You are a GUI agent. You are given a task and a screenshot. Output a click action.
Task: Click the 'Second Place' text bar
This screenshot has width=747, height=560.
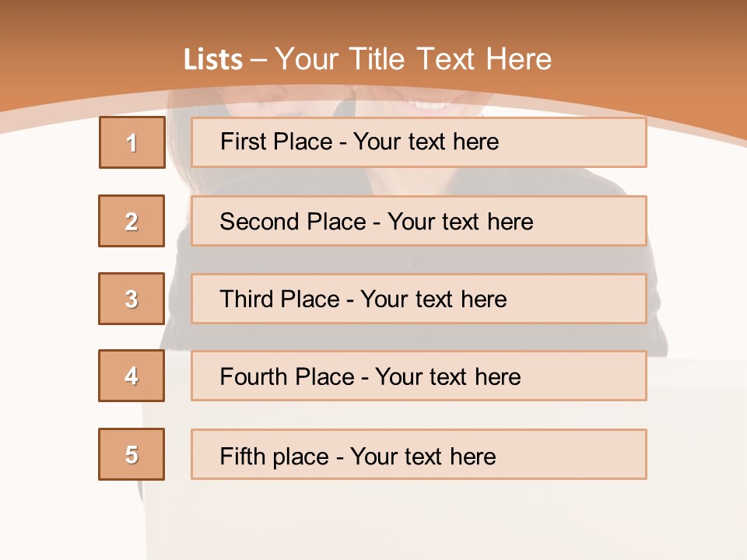pyautogui.click(x=419, y=221)
